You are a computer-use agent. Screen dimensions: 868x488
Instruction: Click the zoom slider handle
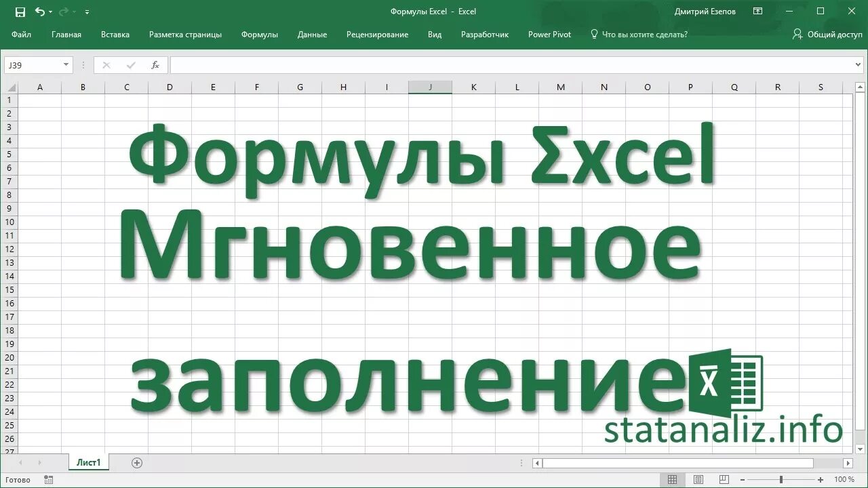click(781, 480)
